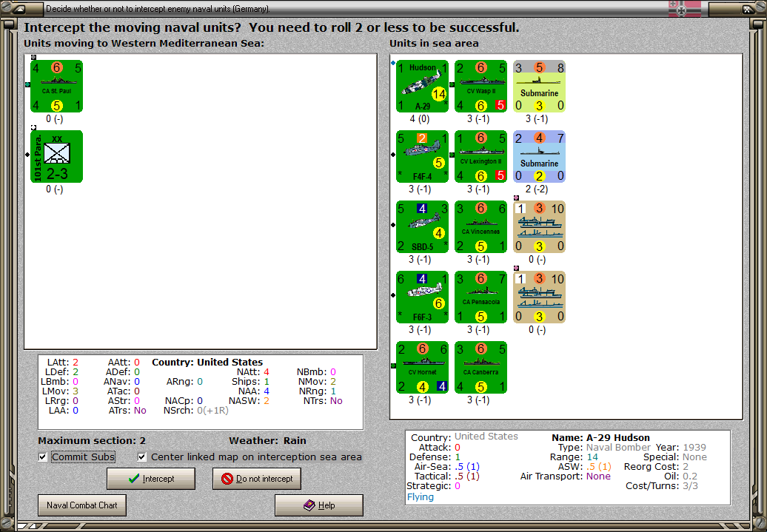The image size is (767, 532).
Task: Click the Type: Naval Bomber value
Action: pyautogui.click(x=604, y=448)
